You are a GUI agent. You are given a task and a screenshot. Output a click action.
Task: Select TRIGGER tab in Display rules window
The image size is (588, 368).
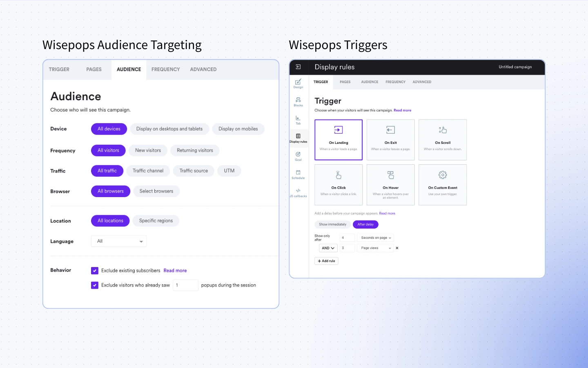(321, 82)
